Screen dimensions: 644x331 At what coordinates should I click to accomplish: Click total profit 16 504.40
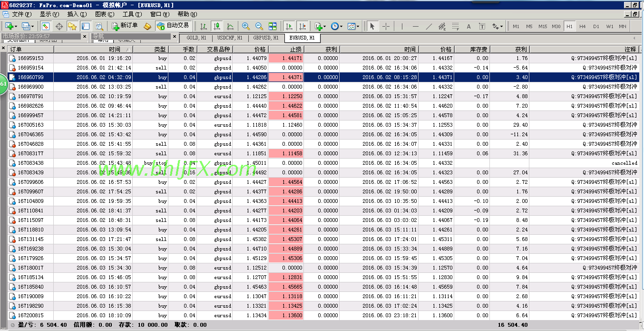tap(513, 325)
